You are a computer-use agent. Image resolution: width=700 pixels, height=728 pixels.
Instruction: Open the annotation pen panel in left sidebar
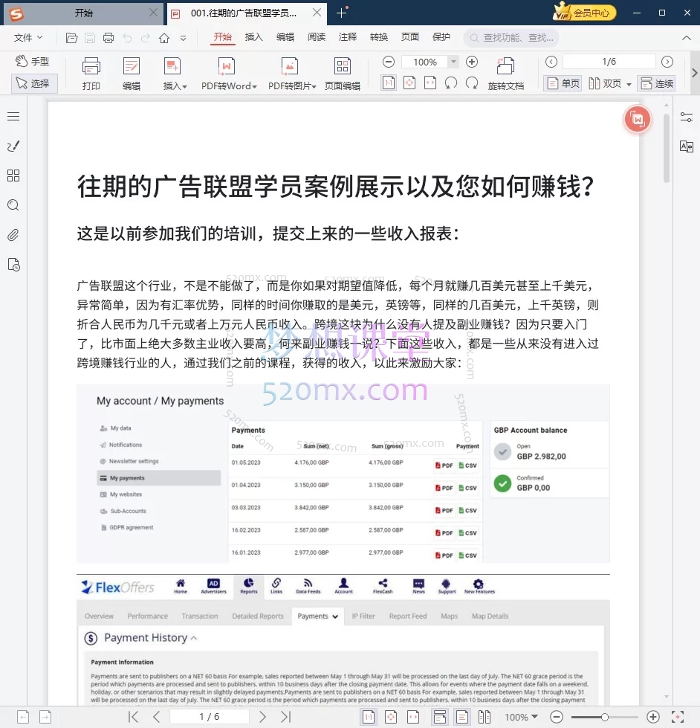pos(13,146)
